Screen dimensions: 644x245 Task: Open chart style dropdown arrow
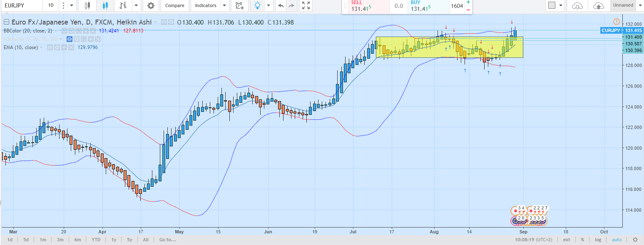136,5
